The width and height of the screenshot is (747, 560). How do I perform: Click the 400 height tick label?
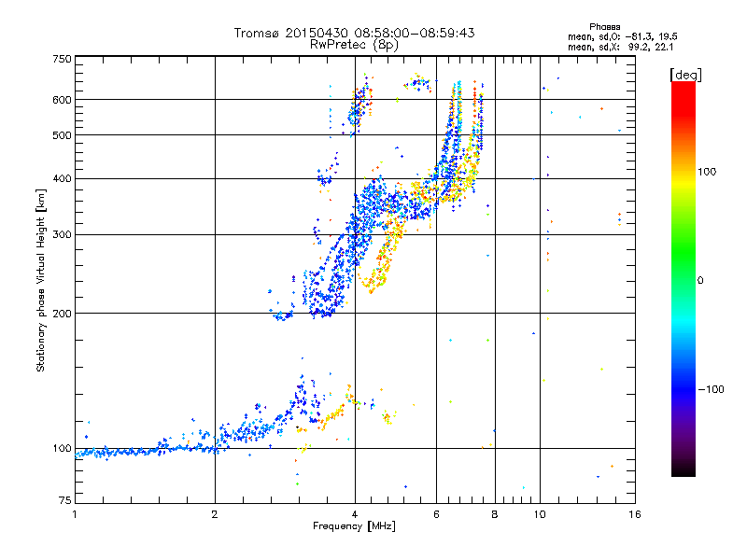pyautogui.click(x=62, y=179)
